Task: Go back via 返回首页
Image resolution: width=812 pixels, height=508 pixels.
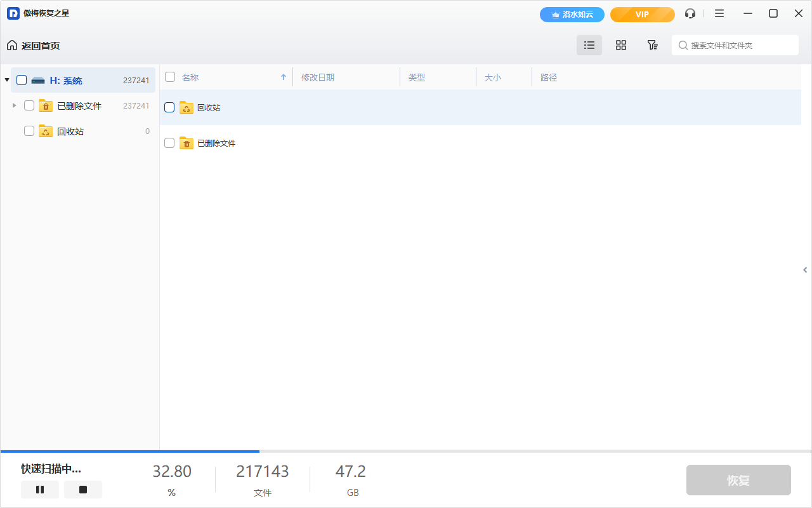Action: [x=34, y=45]
